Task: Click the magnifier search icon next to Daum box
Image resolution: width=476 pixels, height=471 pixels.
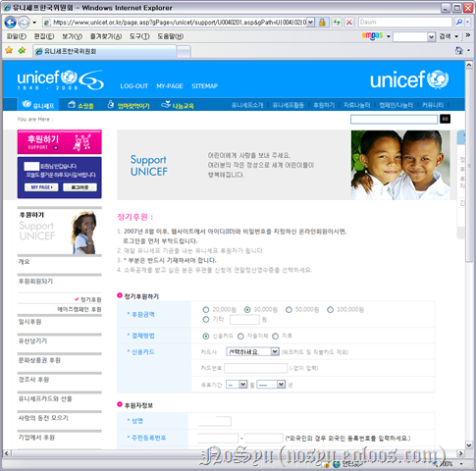Action: pos(458,22)
